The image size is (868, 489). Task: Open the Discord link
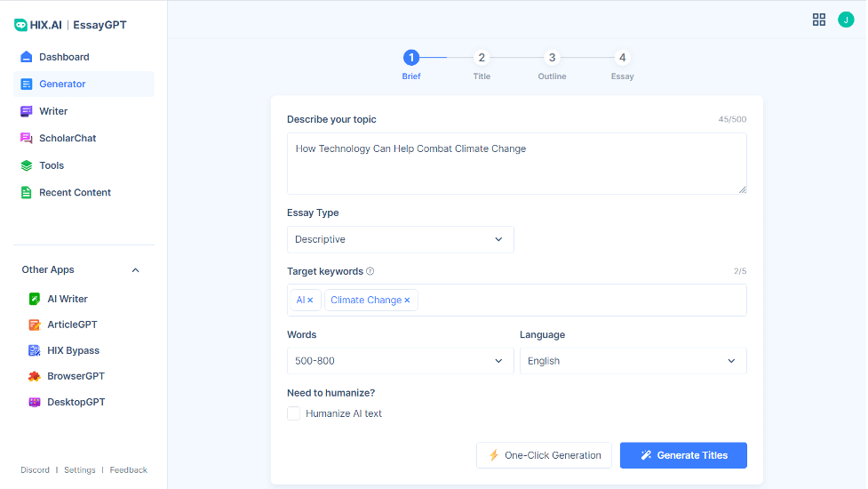pos(35,470)
